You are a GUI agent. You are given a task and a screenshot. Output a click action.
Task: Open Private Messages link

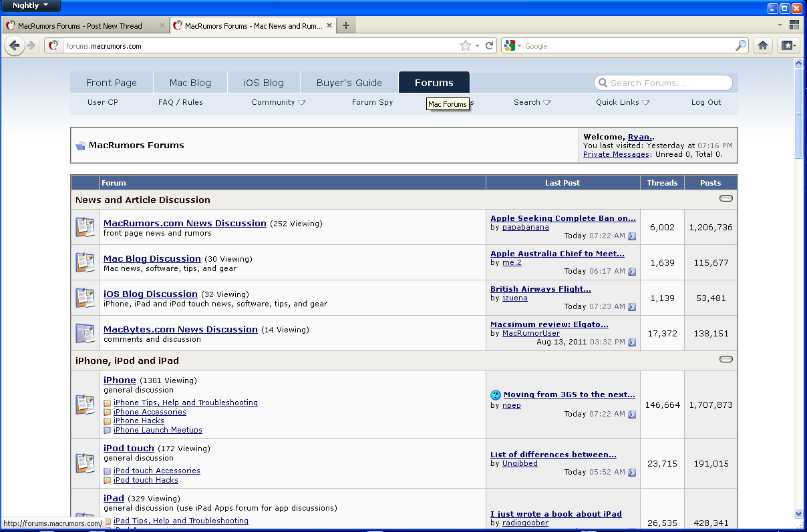616,154
